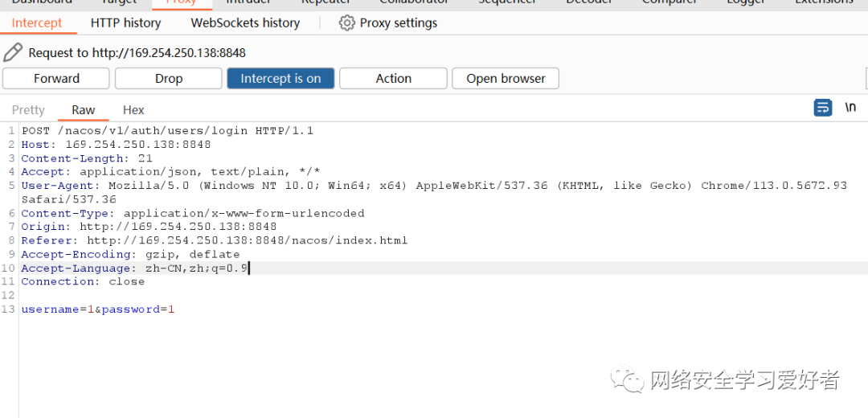Click the Accept-Language header line
This screenshot has width=868, height=418.
tap(134, 268)
